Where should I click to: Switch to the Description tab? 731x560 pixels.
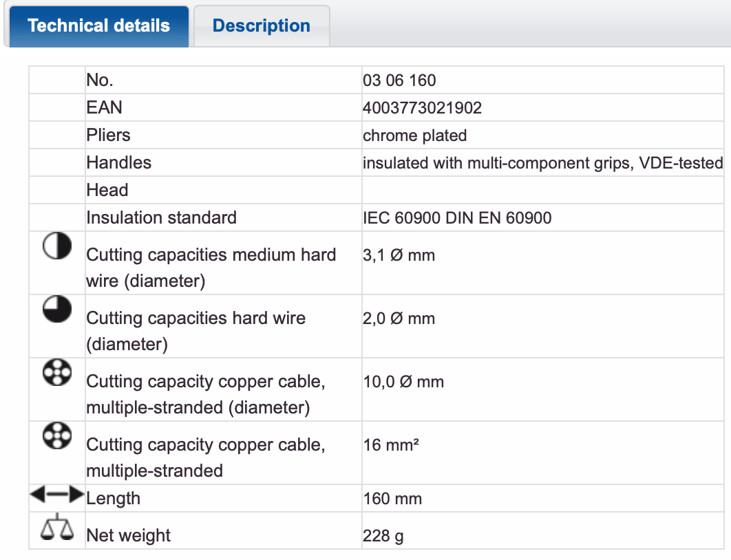(x=261, y=26)
